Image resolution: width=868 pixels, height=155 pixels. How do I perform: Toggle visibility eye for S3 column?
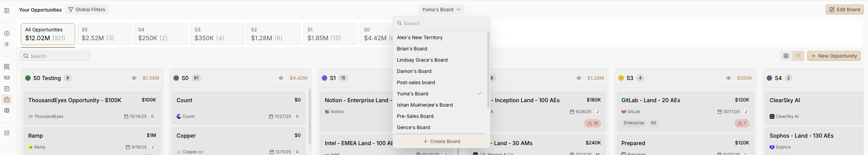point(729,78)
